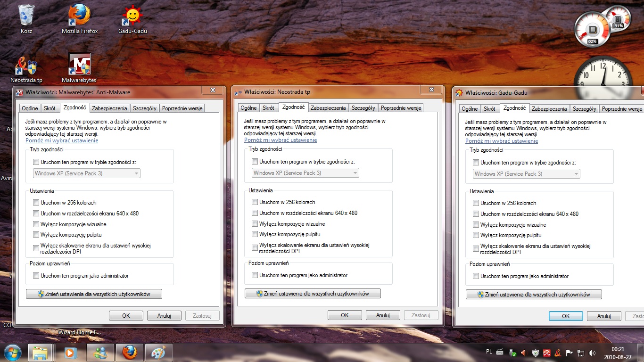Click 'Pomóż mi wybrać ustawienie' link in Neostrada tp window
644x362 pixels.
(281, 140)
